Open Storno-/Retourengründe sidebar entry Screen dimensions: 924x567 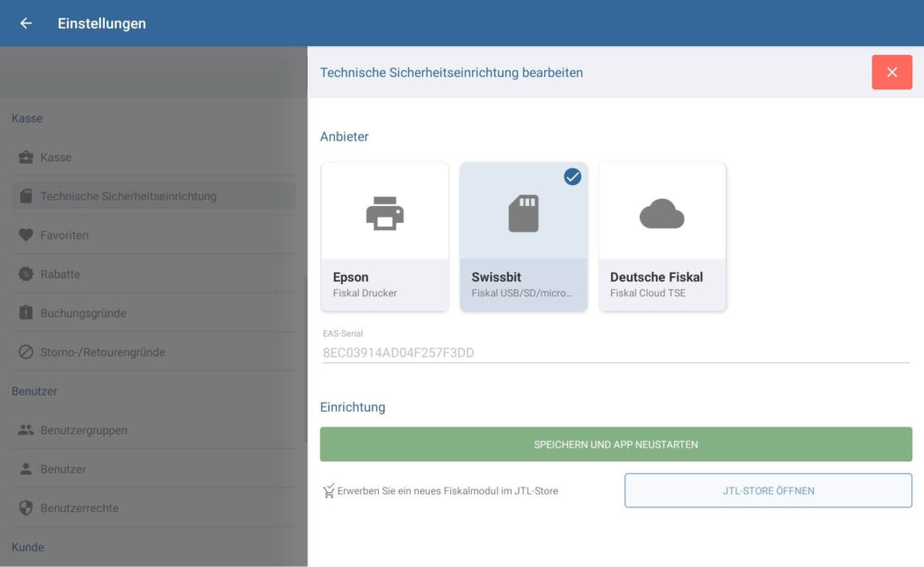(x=103, y=352)
